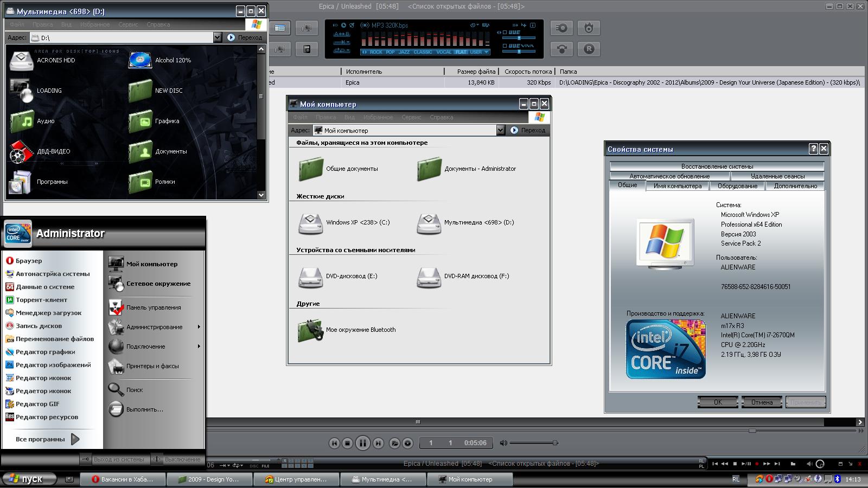
Task: Open the Графика folder icon
Action: point(140,121)
